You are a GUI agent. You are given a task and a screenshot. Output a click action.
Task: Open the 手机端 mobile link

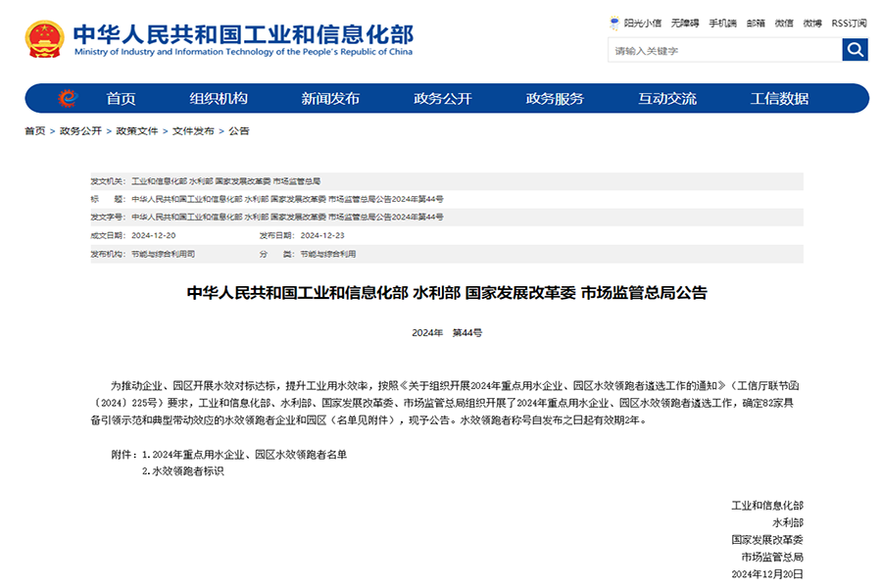pos(722,24)
